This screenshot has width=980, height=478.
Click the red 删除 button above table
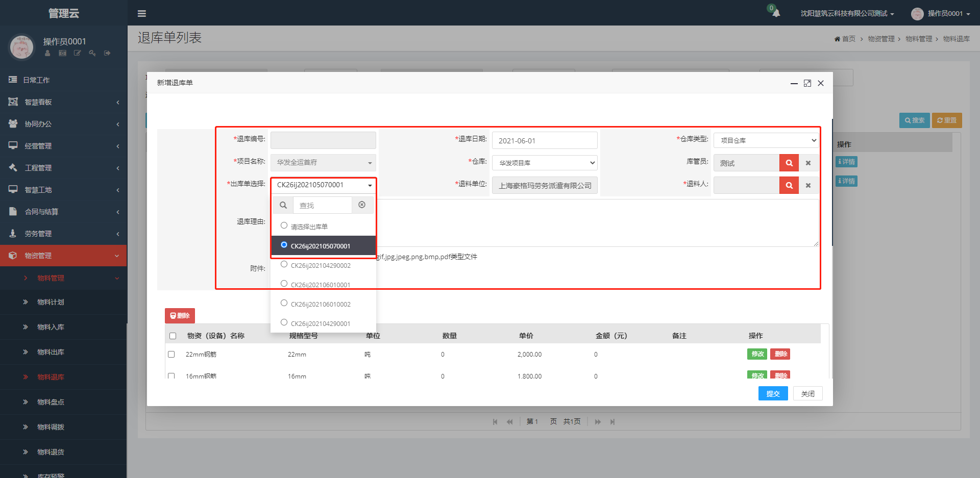pos(180,316)
